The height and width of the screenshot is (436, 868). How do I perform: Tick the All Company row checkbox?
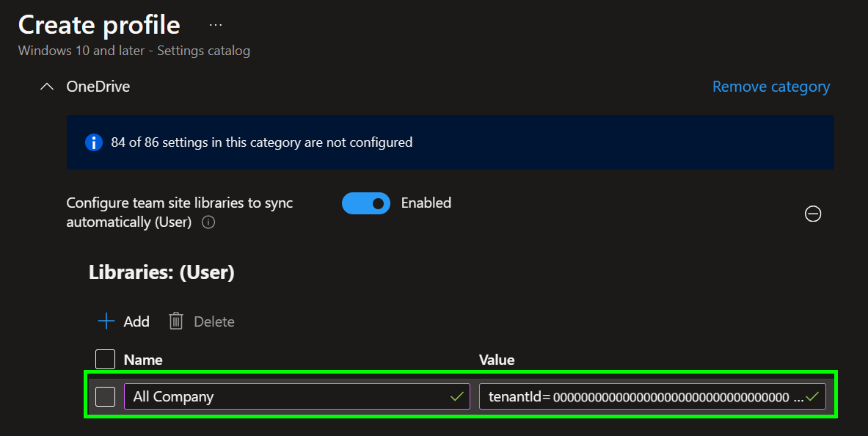pos(106,396)
